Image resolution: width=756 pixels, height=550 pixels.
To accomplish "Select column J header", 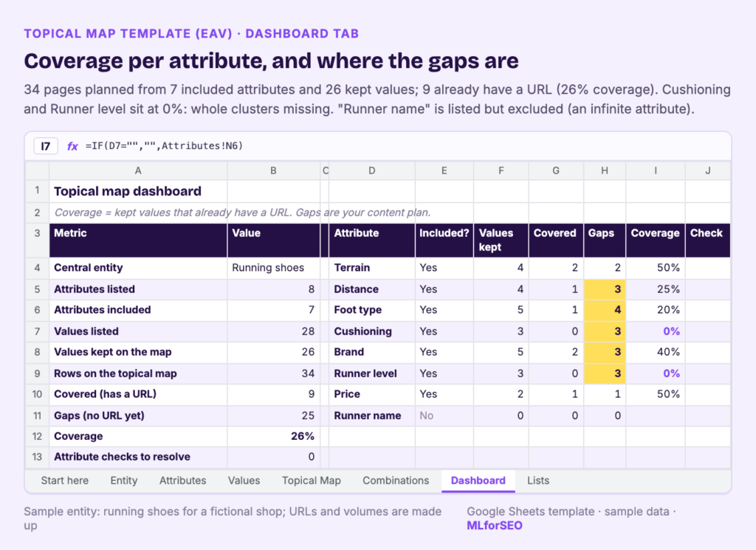I will [x=708, y=171].
